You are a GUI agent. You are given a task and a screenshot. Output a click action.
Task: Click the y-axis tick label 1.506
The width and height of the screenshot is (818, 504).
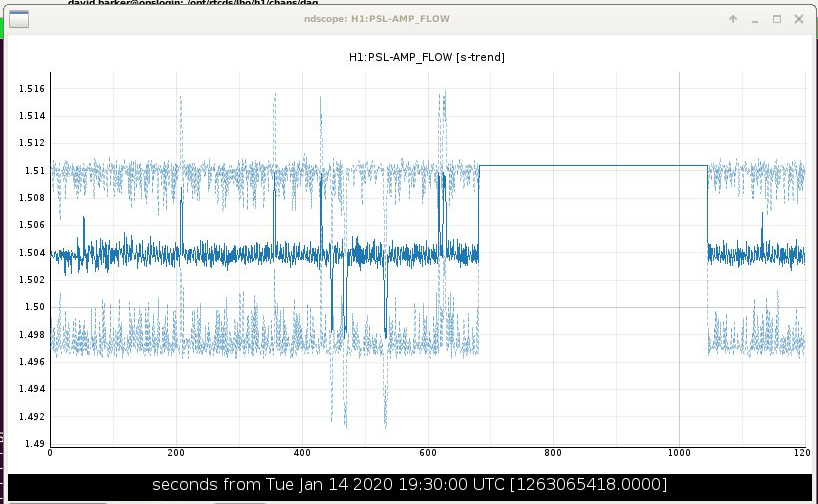pos(32,225)
